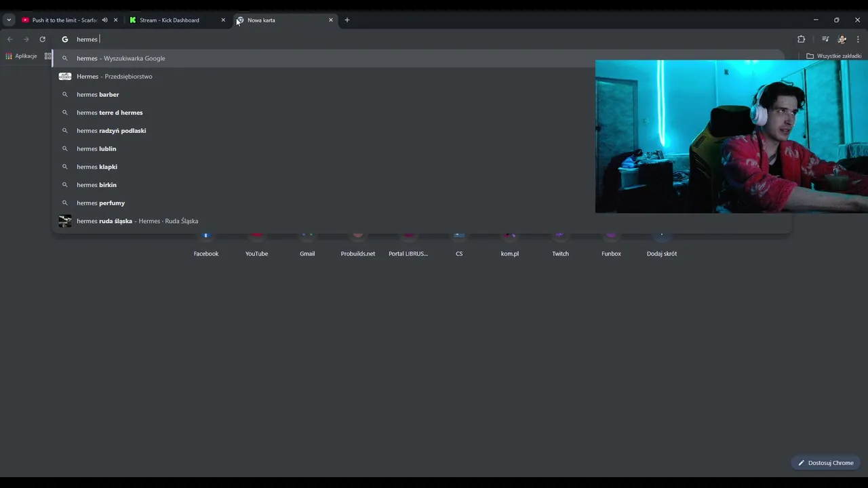The image size is (868, 488).
Task: Click search icon beside hermes barber
Action: (x=65, y=94)
